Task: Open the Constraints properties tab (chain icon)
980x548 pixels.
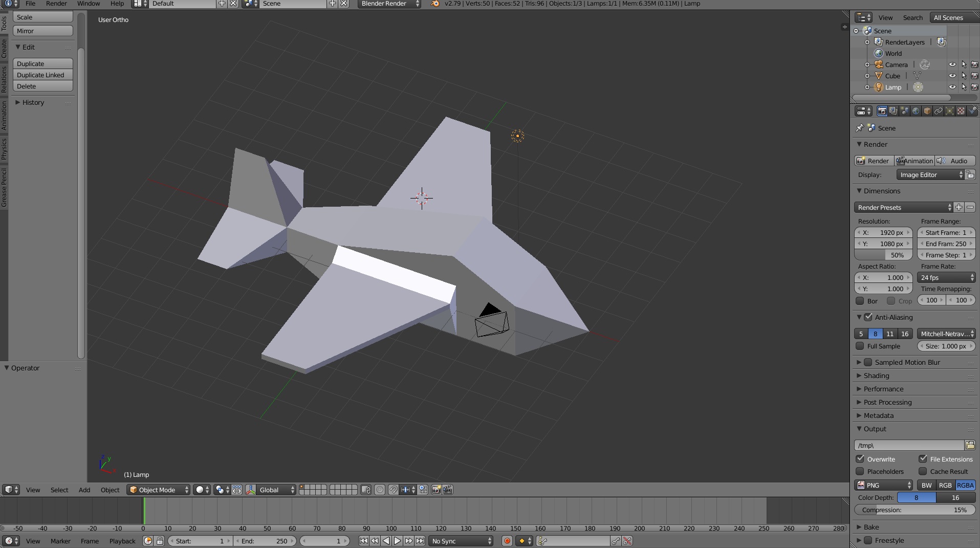Action: click(938, 111)
